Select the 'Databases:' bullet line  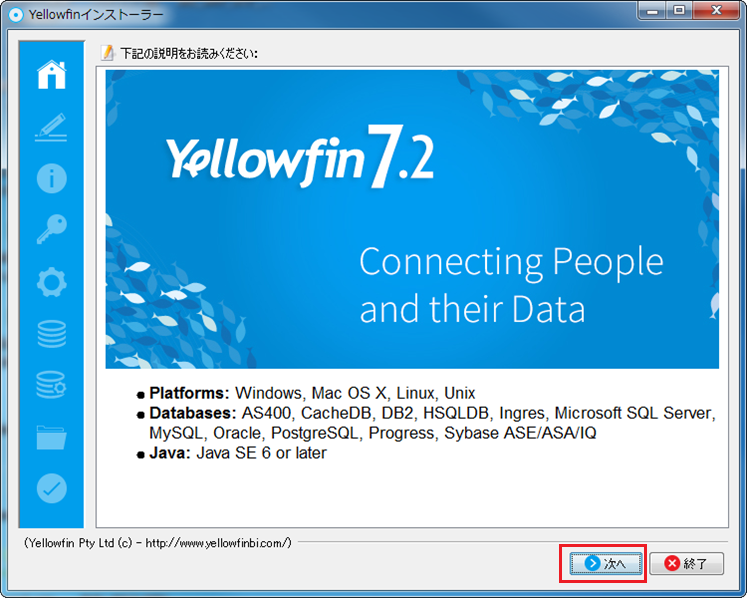(426, 423)
